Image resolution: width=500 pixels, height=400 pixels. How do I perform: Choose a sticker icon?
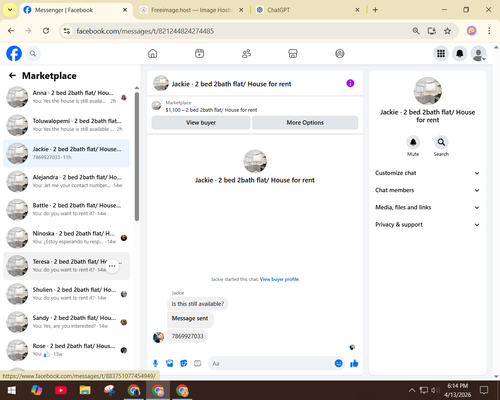[184, 363]
